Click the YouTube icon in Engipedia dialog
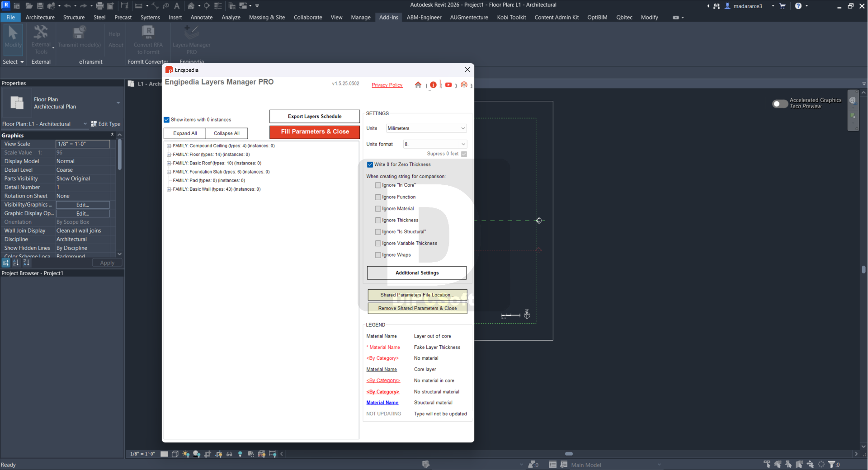 pyautogui.click(x=448, y=85)
